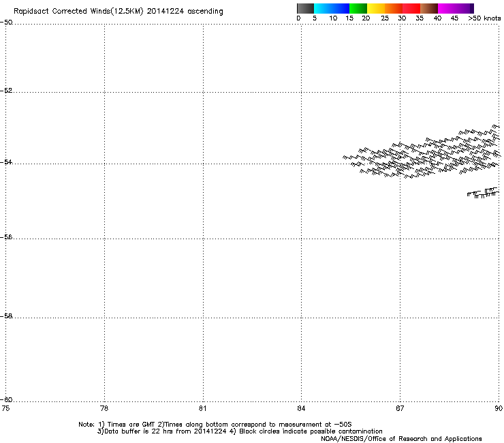Click the latitude label '-52'
The image size is (504, 443).
(6, 91)
